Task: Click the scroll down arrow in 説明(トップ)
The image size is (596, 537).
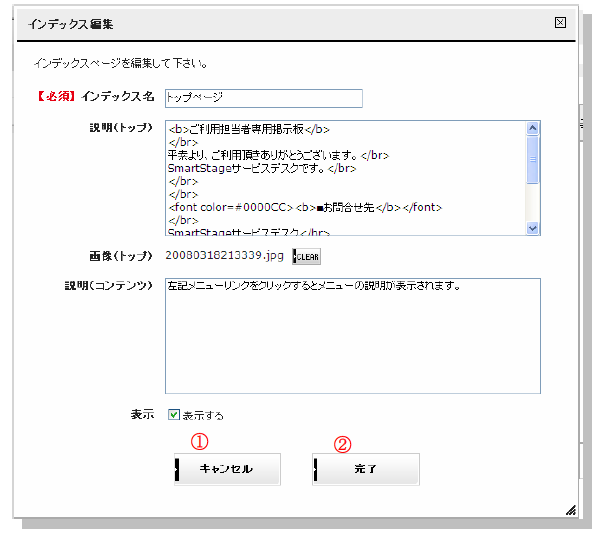Action: click(x=533, y=228)
